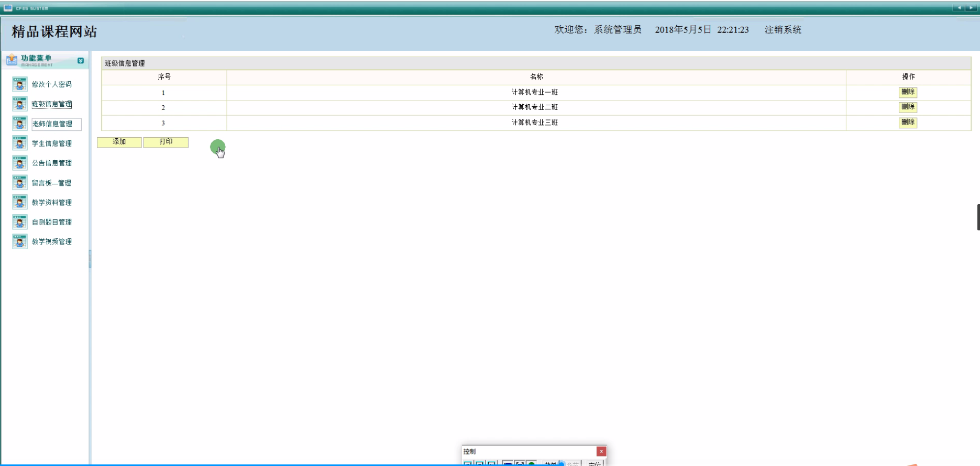Click the icon beside 自测题目管理
The height and width of the screenshot is (466, 980).
(x=20, y=222)
